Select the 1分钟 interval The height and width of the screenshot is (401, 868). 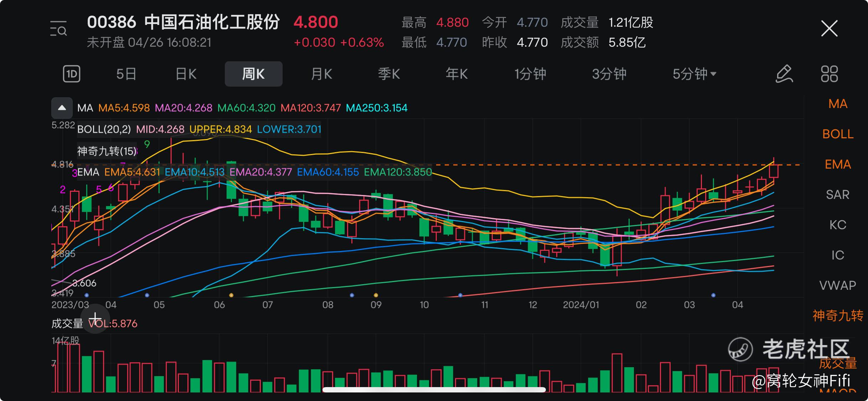[530, 74]
